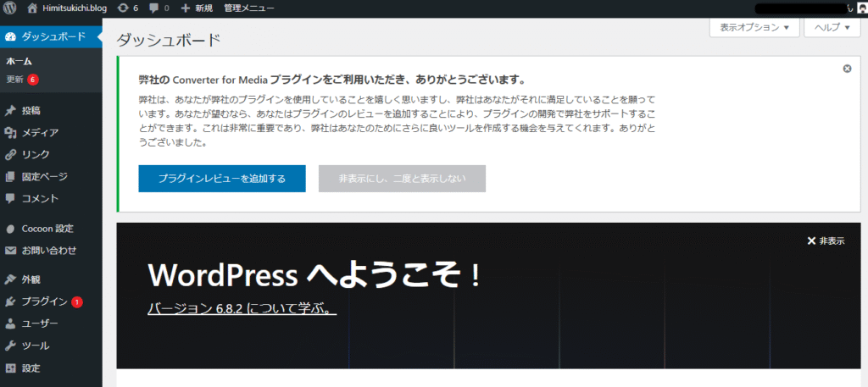868x387 pixels.
Task: Open the 外観 menu label
Action: (x=31, y=279)
